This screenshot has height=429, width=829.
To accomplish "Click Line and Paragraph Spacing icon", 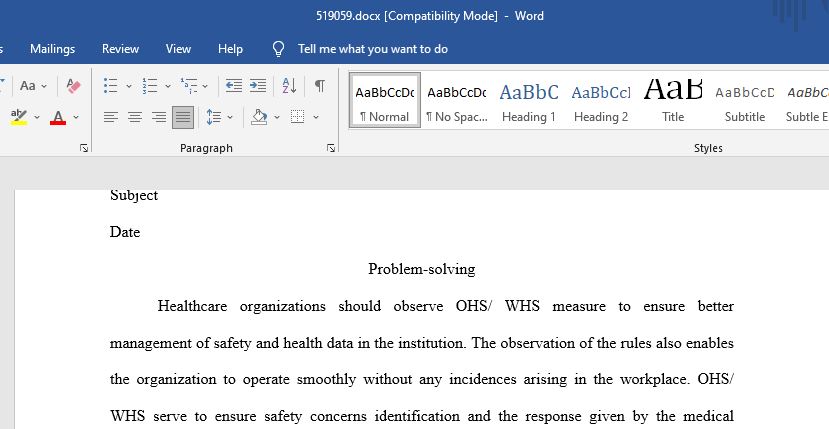I will tap(214, 117).
